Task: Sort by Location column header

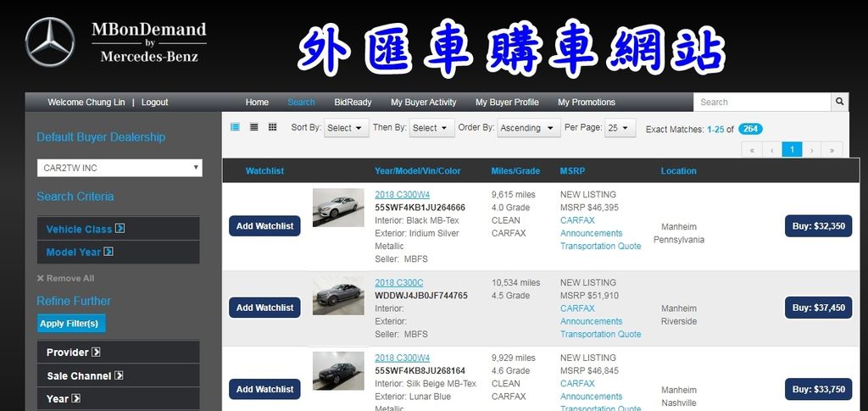Action: pos(679,171)
